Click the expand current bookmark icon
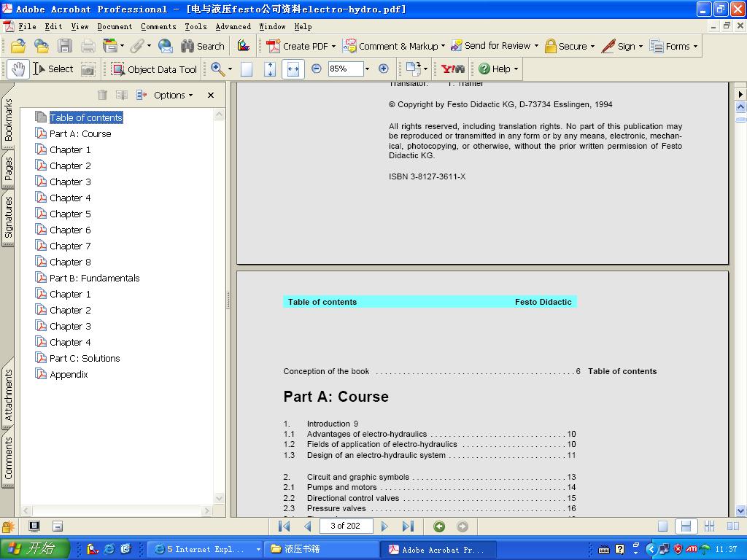This screenshot has height=560, width=747. pos(141,95)
